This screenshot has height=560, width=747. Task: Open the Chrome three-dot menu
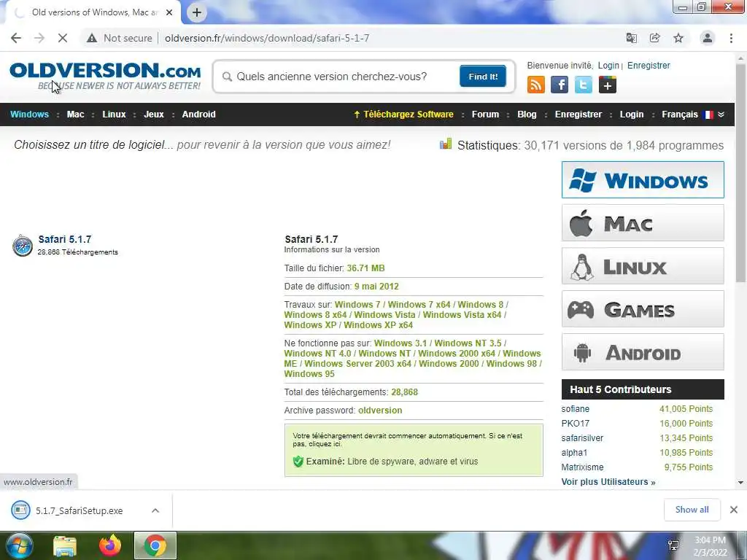tap(731, 38)
